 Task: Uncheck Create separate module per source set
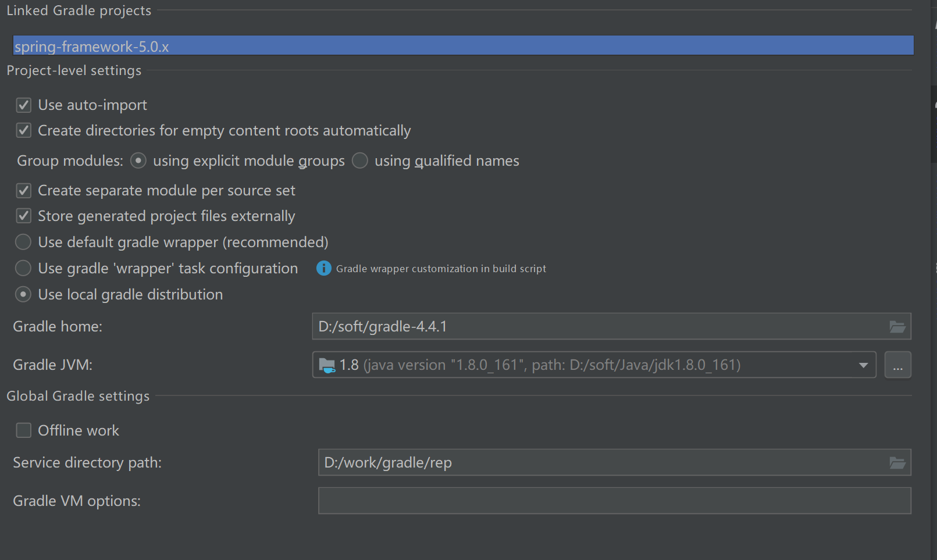click(x=23, y=190)
